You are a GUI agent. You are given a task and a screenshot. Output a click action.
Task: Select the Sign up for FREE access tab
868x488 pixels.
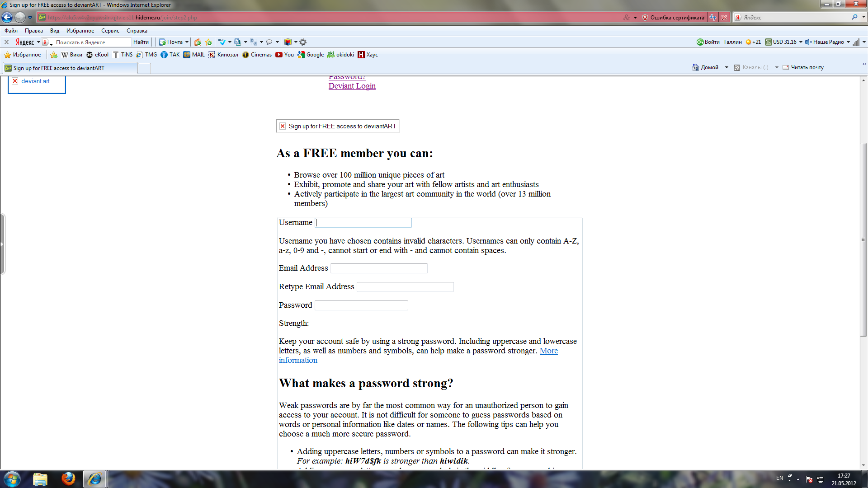(x=70, y=68)
